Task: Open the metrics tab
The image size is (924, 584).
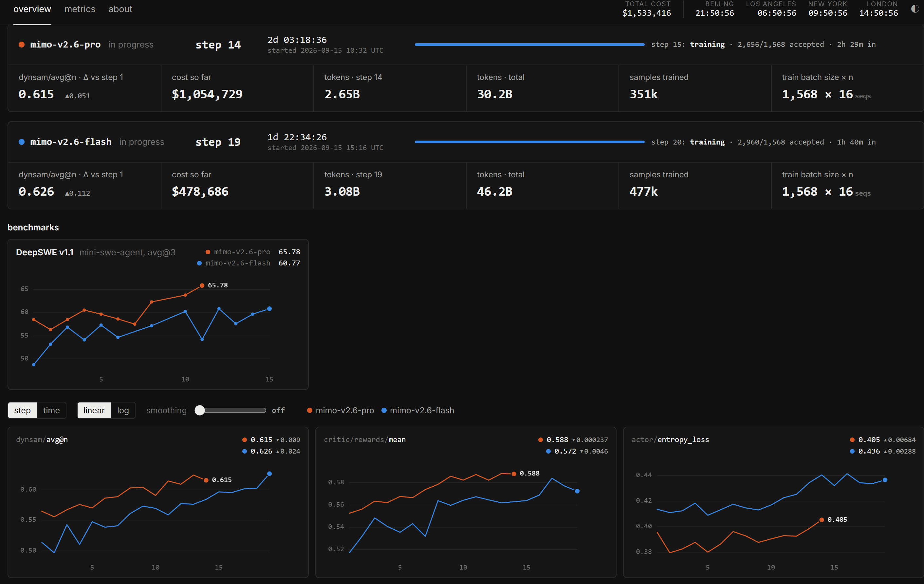Action: [x=80, y=9]
